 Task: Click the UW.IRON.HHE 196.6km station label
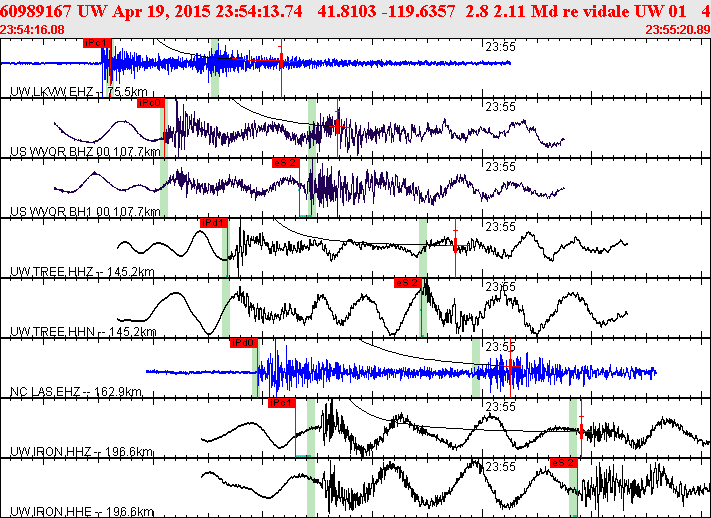click(x=82, y=512)
